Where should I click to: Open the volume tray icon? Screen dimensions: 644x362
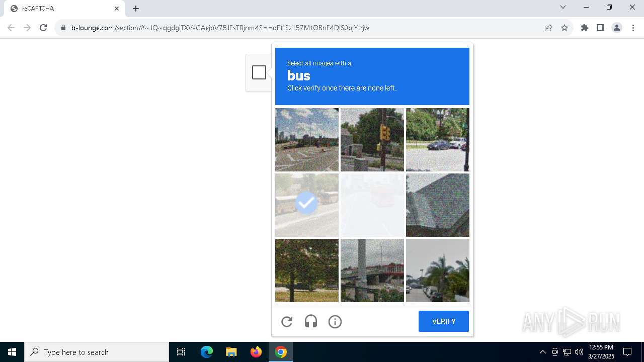[579, 352]
